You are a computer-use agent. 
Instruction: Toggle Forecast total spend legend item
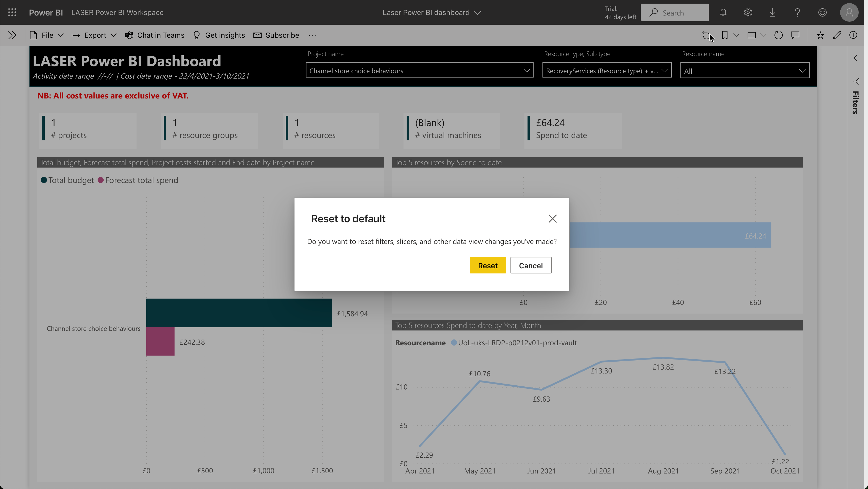coord(138,180)
